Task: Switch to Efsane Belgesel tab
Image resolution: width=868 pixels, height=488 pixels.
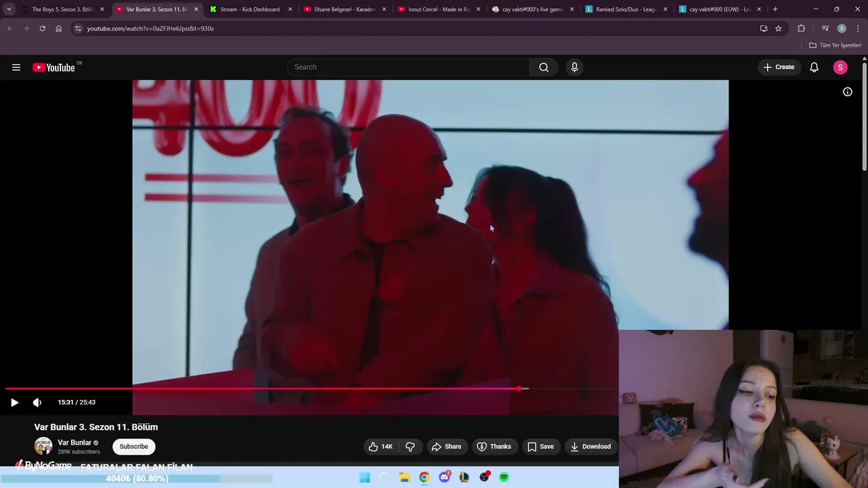Action: [x=344, y=9]
